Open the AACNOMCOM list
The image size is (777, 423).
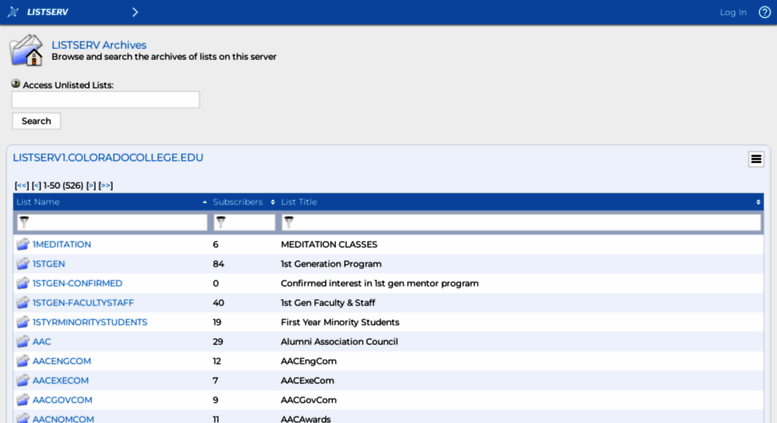point(63,419)
